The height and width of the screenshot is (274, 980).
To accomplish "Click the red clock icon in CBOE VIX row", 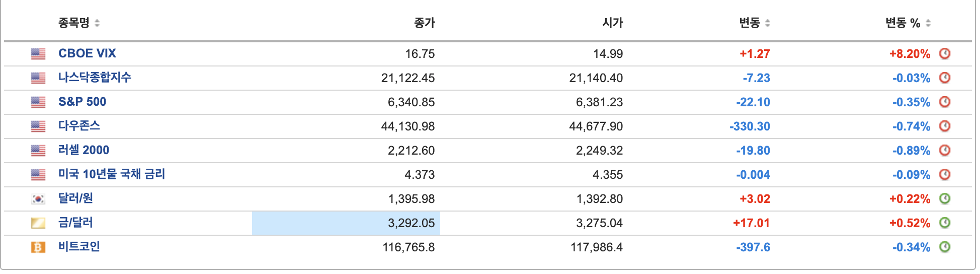I will click(x=945, y=53).
